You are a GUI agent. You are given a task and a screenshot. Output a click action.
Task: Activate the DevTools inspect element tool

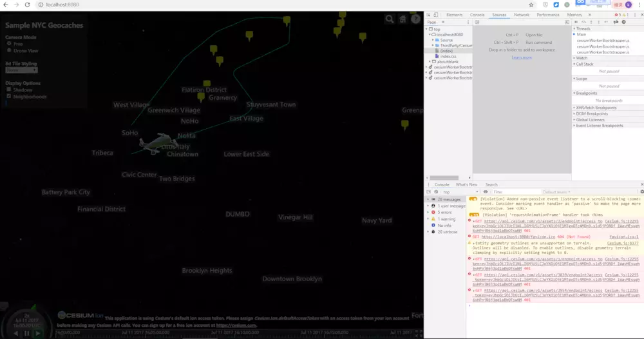[x=429, y=15]
